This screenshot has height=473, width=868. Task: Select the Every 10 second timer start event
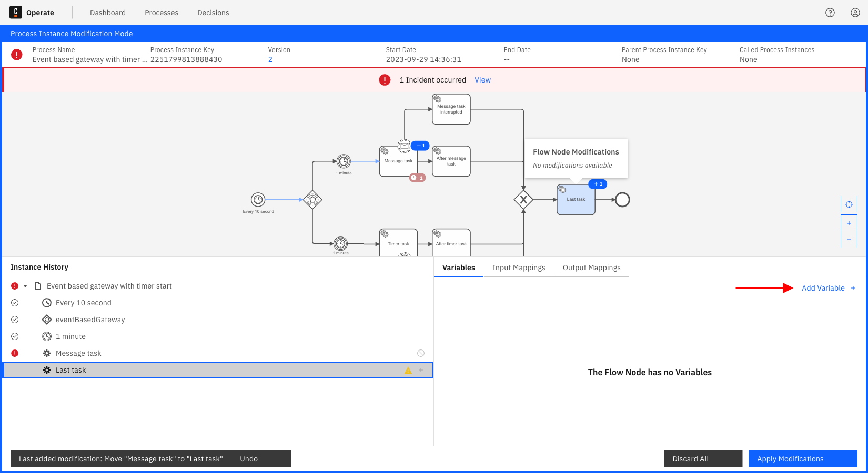point(258,200)
